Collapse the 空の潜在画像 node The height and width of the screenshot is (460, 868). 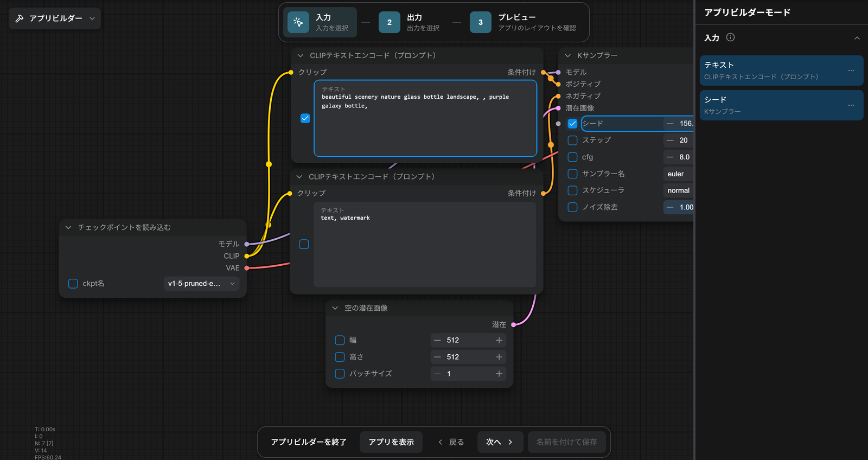pos(335,308)
